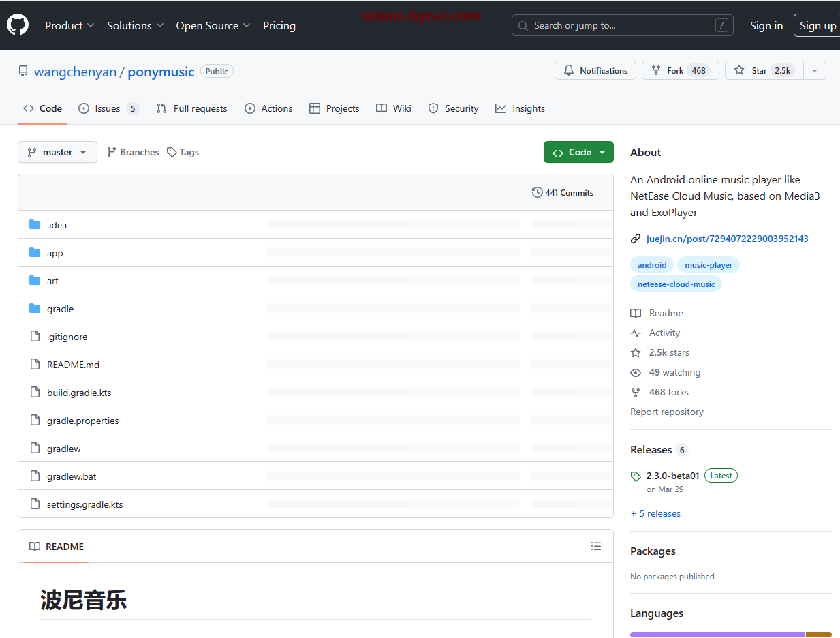Image resolution: width=840 pixels, height=638 pixels.
Task: Open the wangchenyan owner profile link
Action: (x=76, y=72)
